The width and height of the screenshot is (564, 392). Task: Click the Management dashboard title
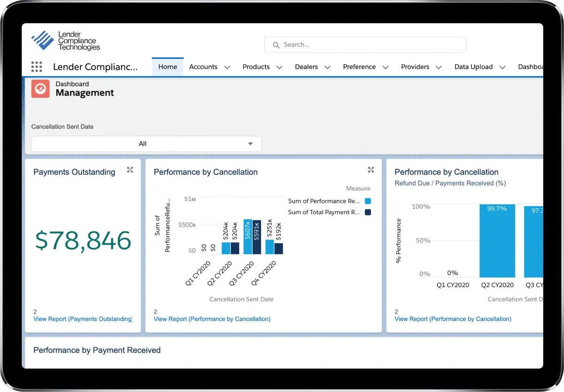coord(85,93)
